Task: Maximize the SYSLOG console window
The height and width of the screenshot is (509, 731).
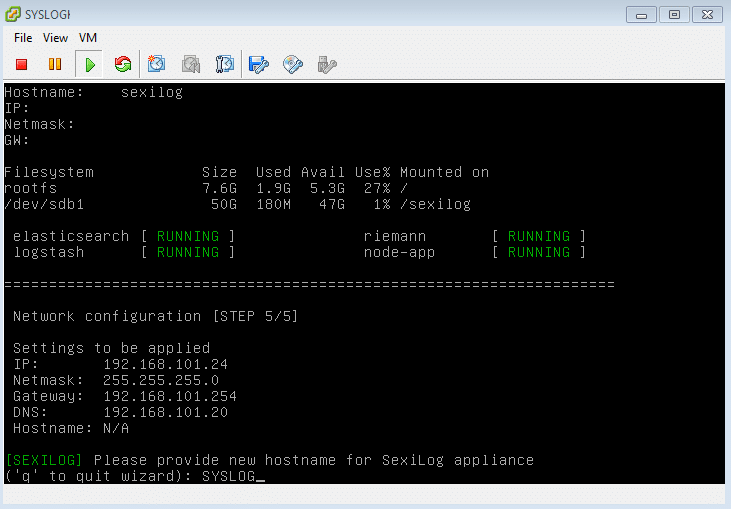Action: [x=674, y=15]
